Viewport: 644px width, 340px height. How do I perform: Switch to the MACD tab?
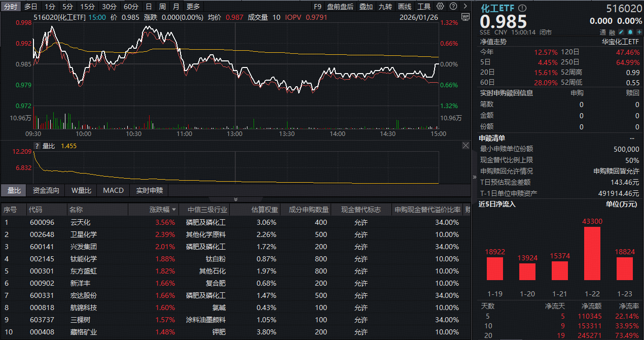[113, 190]
